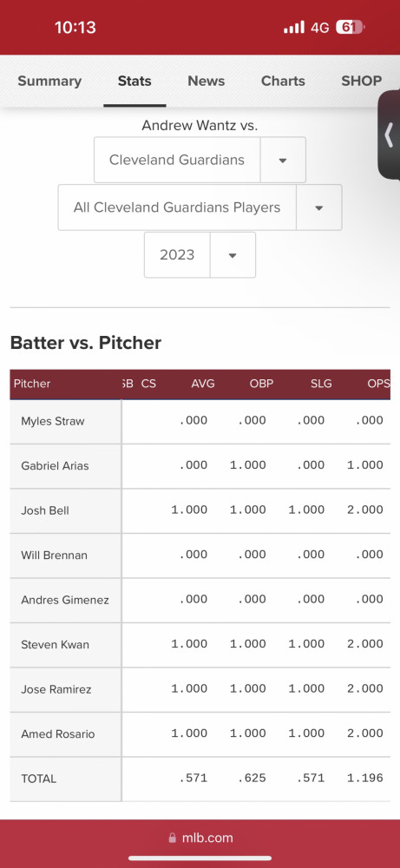Sort table by AVG column header
Image resolution: width=400 pixels, height=868 pixels.
[202, 384]
